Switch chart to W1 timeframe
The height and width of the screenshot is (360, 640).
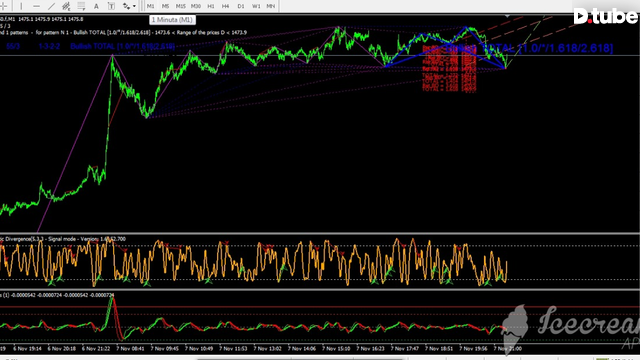(x=256, y=6)
